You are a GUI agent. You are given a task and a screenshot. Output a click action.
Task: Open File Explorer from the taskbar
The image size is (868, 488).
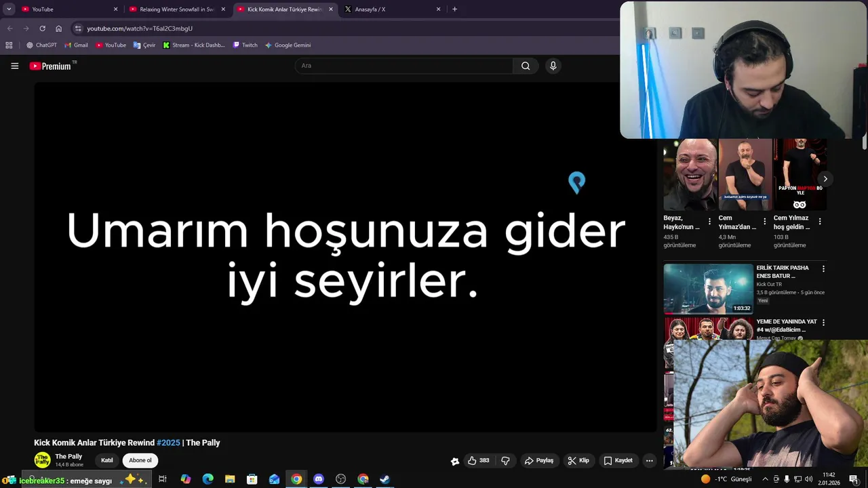[x=230, y=479]
